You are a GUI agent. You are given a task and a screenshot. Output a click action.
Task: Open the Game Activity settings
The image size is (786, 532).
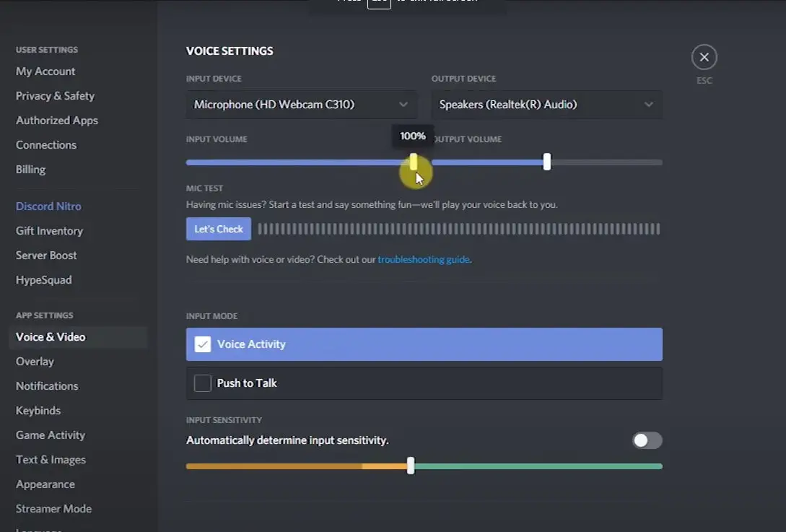pos(51,435)
